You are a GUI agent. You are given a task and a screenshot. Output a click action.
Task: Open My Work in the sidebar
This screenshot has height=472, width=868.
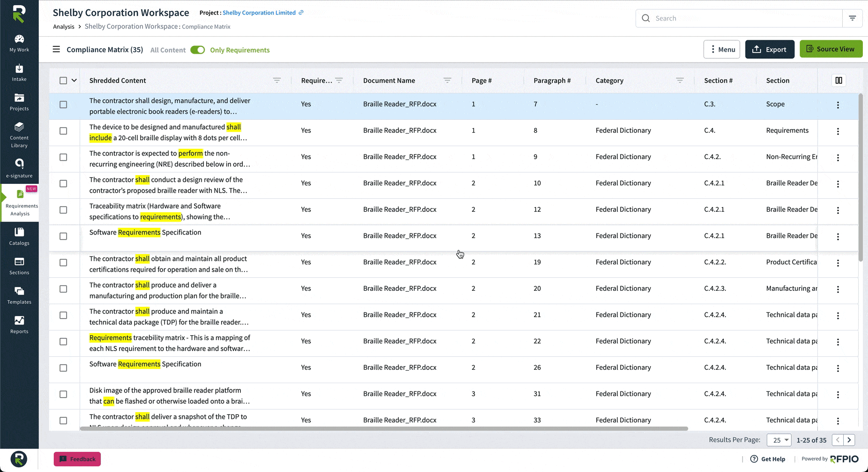click(x=19, y=43)
